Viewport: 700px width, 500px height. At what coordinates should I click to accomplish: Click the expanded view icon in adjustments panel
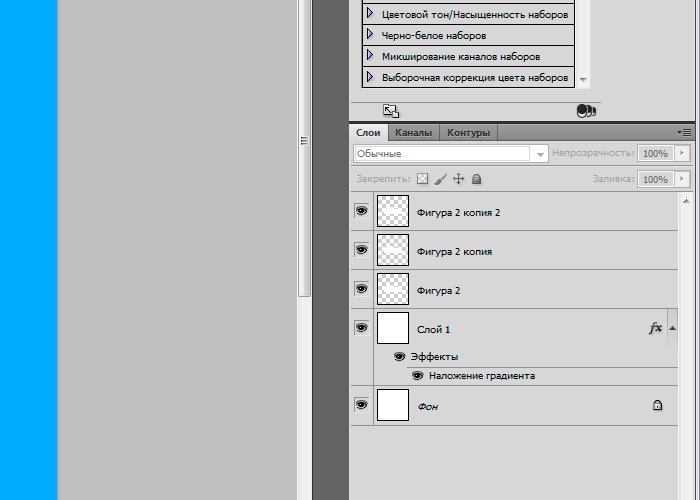click(391, 111)
